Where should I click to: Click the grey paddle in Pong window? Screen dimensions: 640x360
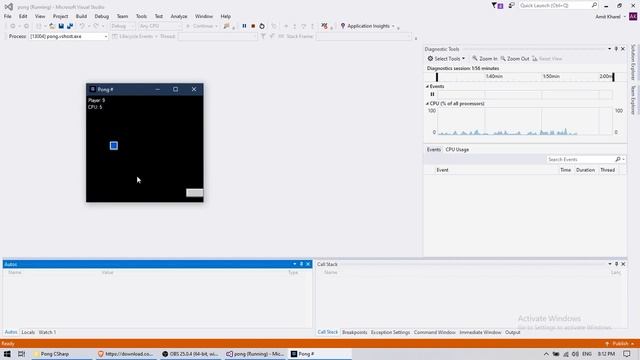click(195, 193)
